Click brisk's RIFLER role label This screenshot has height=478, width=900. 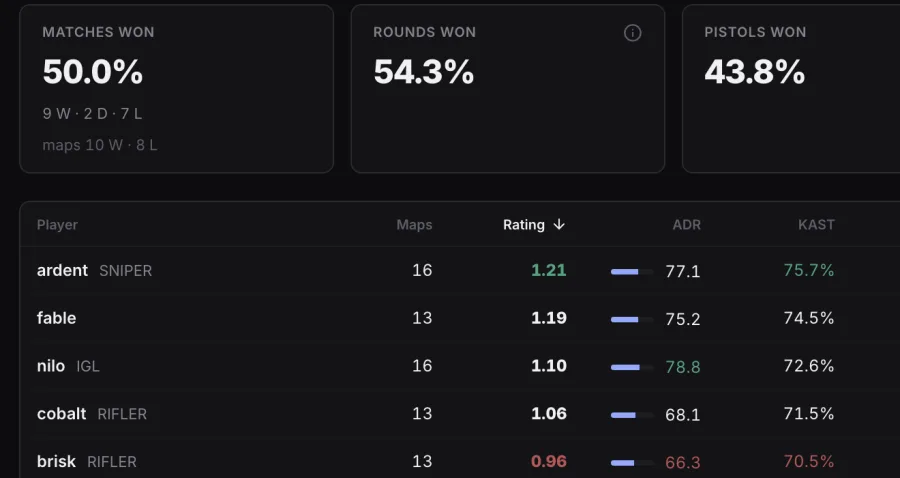pyautogui.click(x=112, y=462)
